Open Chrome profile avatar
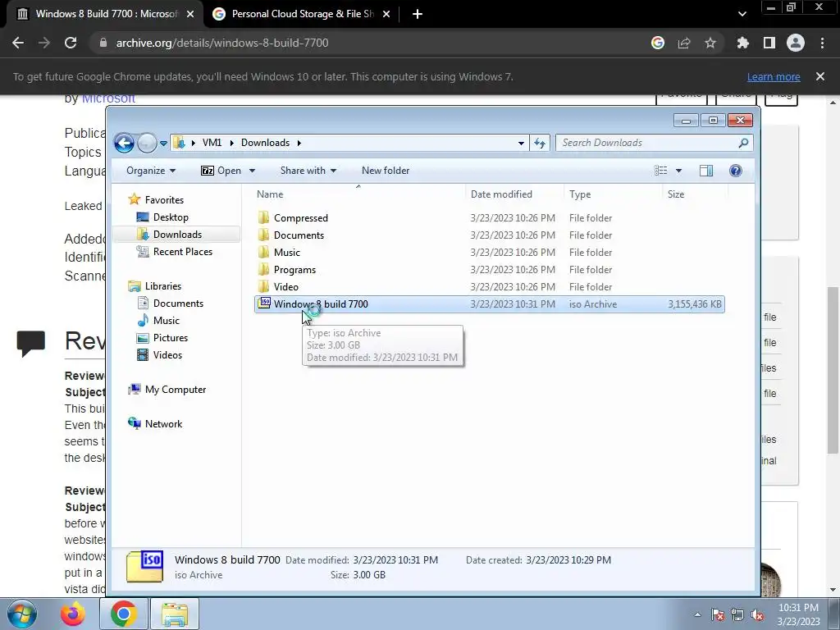The height and width of the screenshot is (630, 840). click(x=796, y=43)
